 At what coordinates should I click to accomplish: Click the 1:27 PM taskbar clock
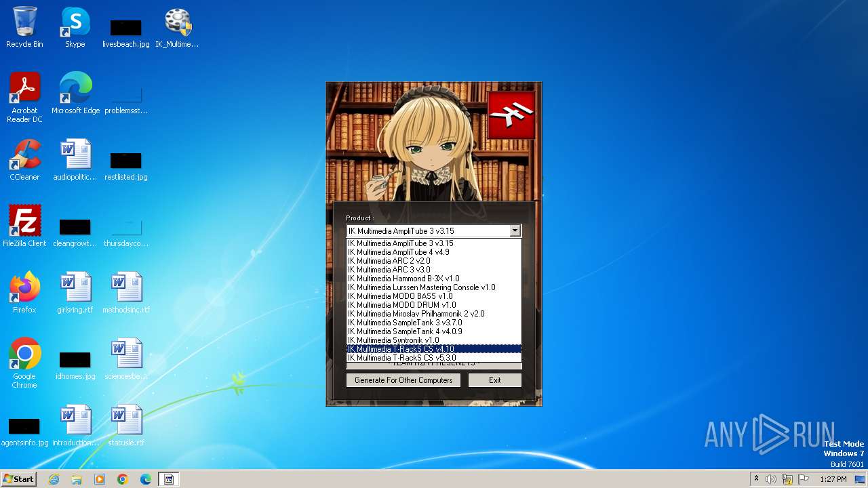(x=833, y=479)
